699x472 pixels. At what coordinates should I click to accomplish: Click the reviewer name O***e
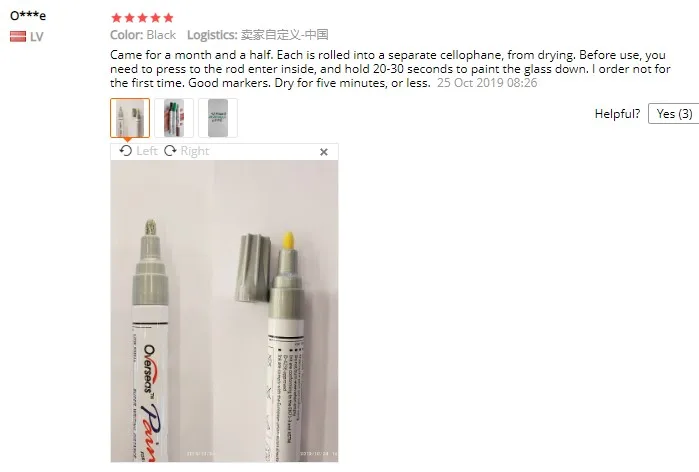[28, 16]
